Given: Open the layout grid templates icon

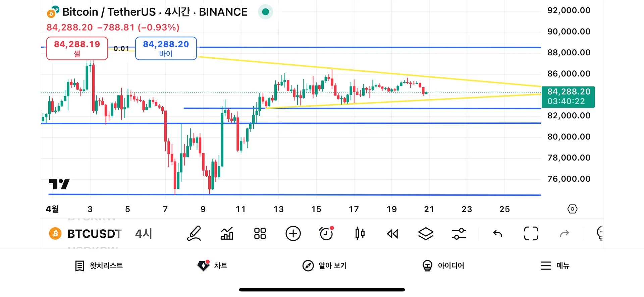Looking at the screenshot, I should 260,234.
